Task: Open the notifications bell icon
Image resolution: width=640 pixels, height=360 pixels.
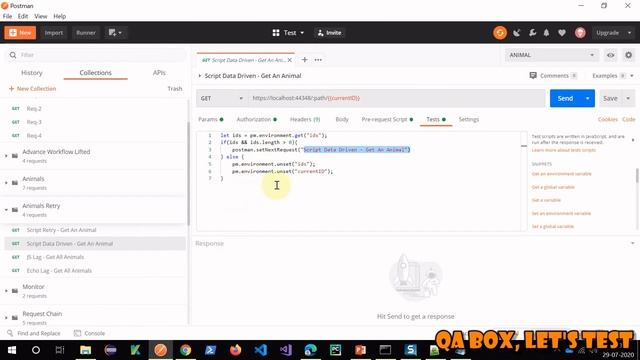Action: (547, 33)
